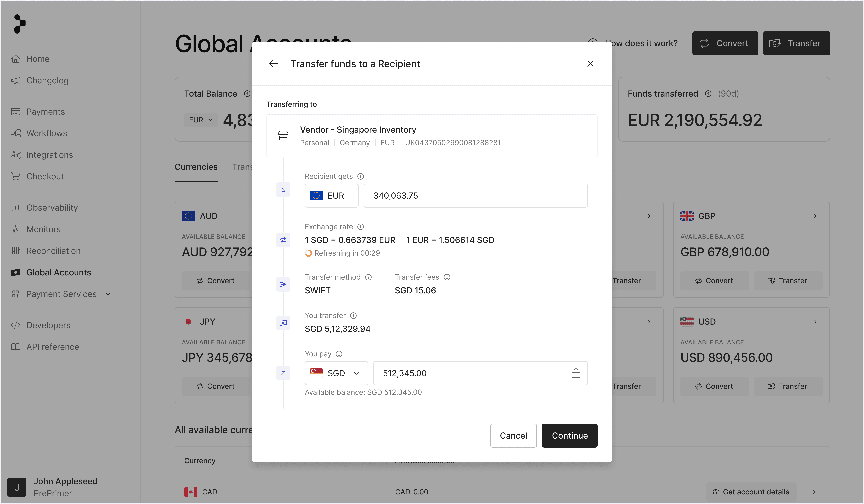The height and width of the screenshot is (504, 864).
Task: Open the GBP account chevron
Action: 815,216
